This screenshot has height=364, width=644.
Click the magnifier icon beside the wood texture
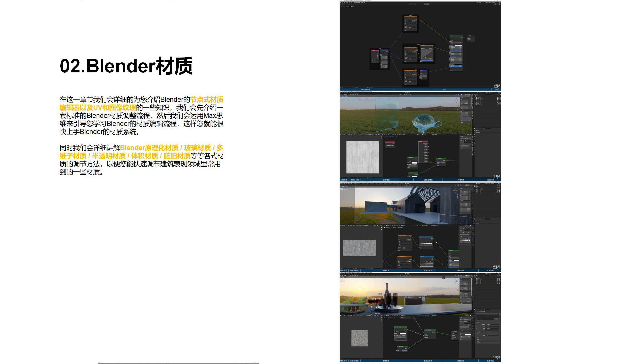[382, 137]
